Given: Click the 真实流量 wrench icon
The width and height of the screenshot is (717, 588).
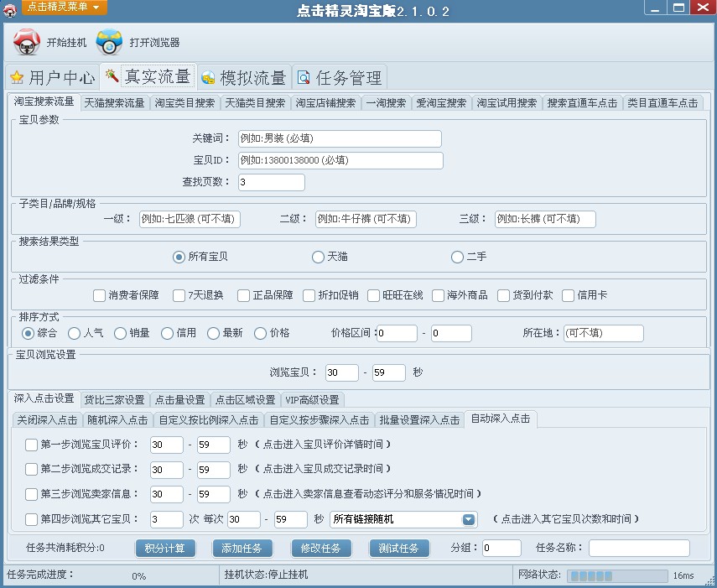Looking at the screenshot, I should pyautogui.click(x=112, y=75).
